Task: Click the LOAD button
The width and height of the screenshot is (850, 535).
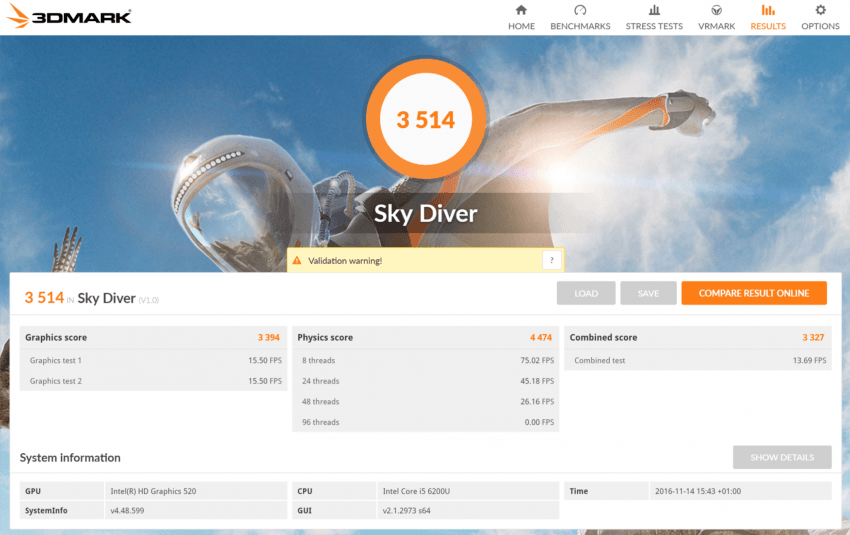Action: (x=586, y=293)
